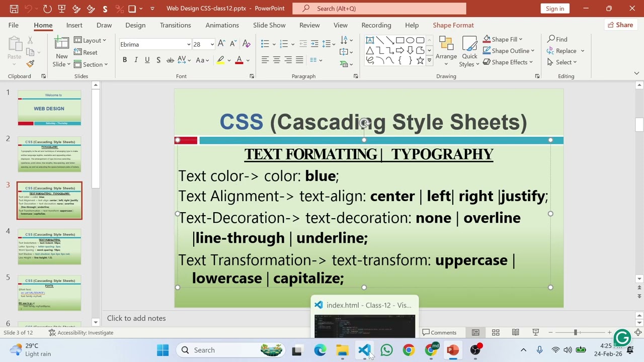Open Quick Styles gallery
Image resolution: width=644 pixels, height=362 pixels.
coord(469,51)
